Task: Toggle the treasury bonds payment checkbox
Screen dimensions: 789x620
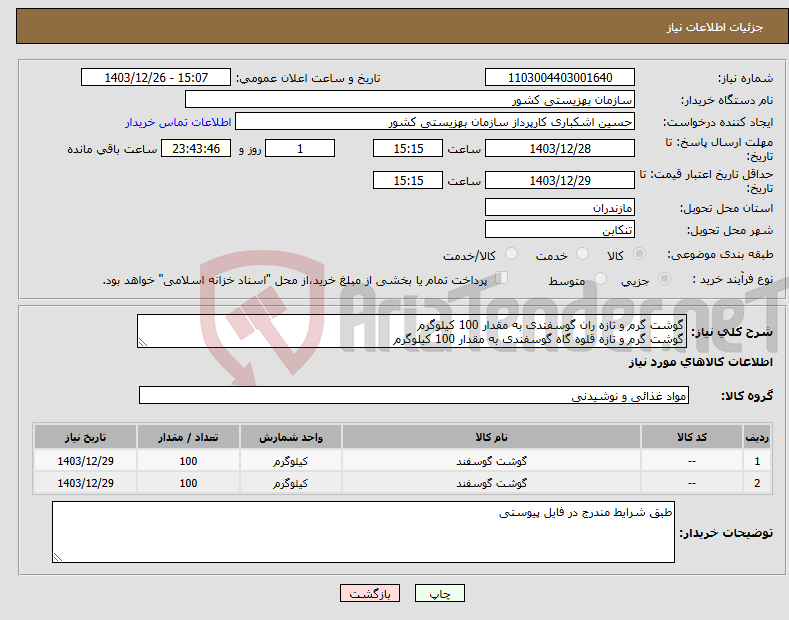Action: click(502, 278)
